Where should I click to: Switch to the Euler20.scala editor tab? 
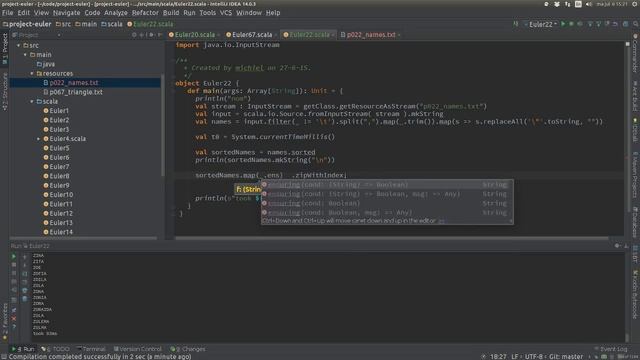pyautogui.click(x=194, y=35)
